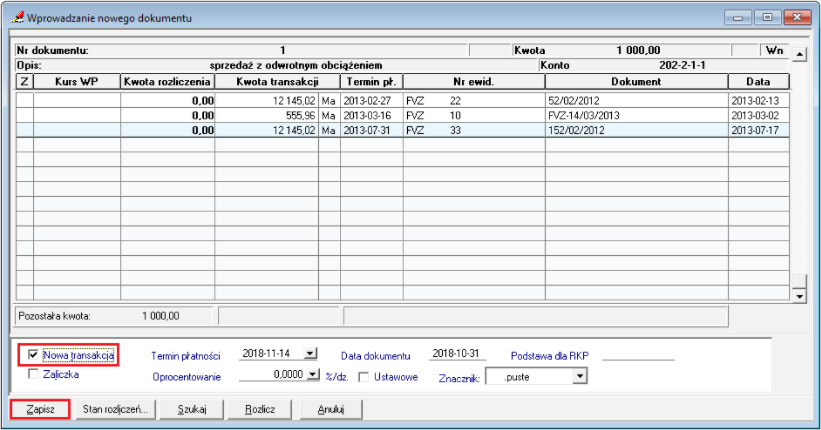
Task: Click the Kurs WP column header
Action: [77, 82]
